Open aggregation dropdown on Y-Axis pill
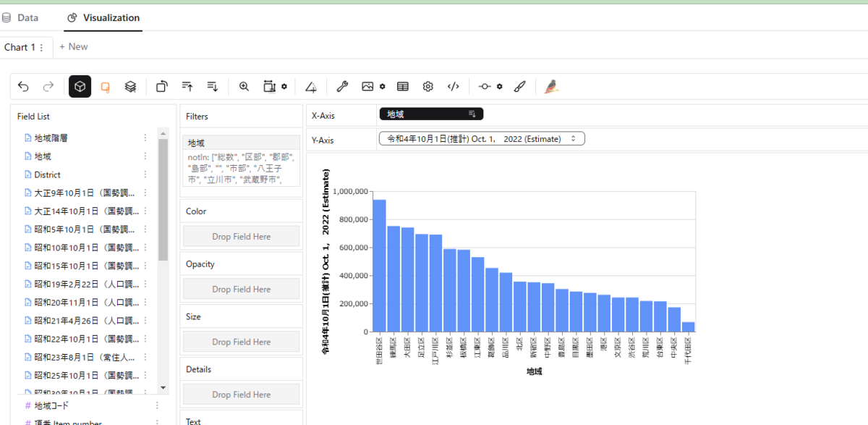The image size is (868, 425). coord(574,138)
